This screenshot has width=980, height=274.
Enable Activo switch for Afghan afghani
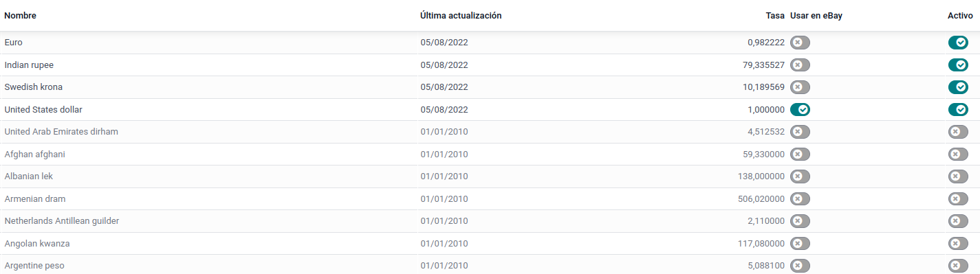click(958, 155)
